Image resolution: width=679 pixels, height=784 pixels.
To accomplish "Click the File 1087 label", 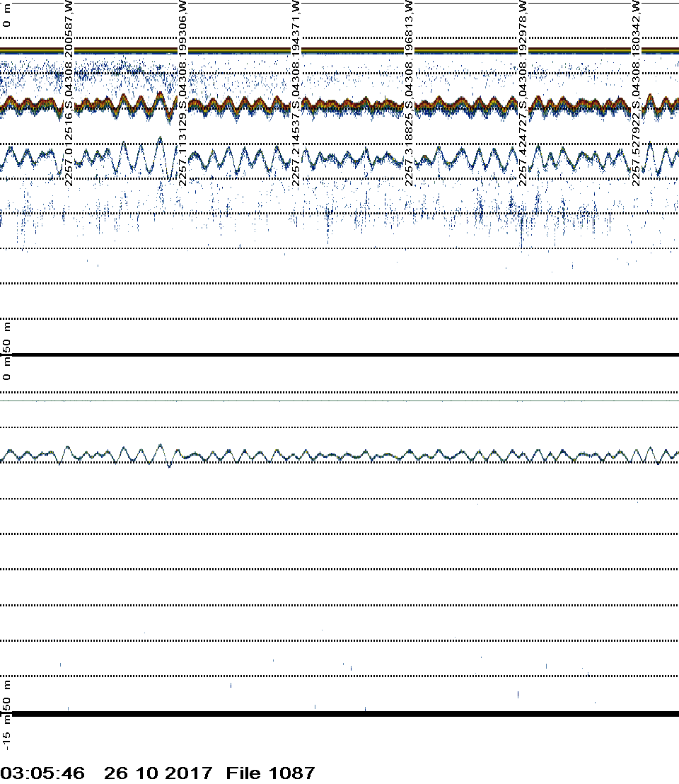I will (270, 773).
